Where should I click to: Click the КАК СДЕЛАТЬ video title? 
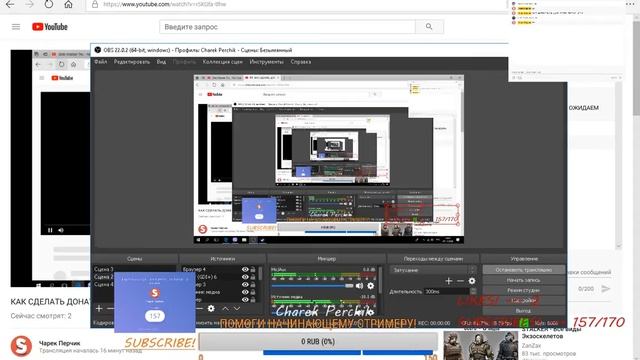(x=50, y=302)
